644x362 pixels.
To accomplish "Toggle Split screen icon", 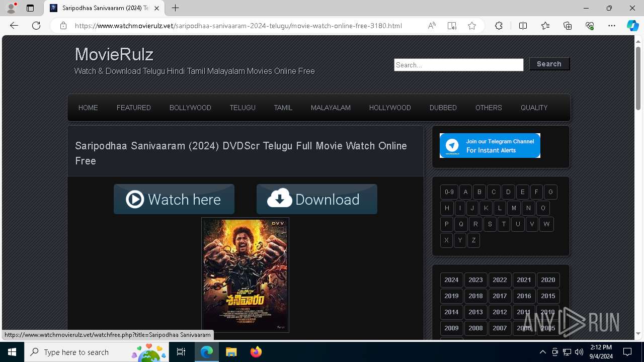I will [x=523, y=26].
